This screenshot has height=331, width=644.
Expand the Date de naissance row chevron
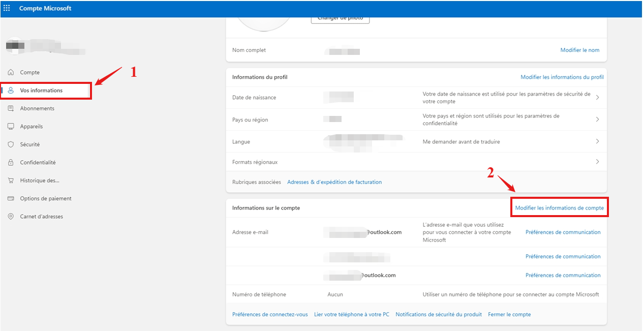[x=597, y=97]
